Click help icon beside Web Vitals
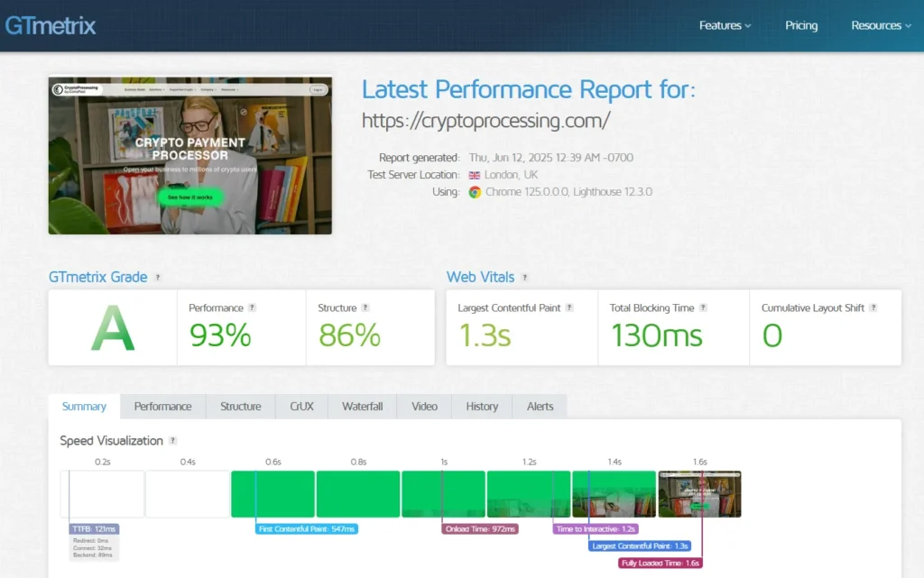The width and height of the screenshot is (924, 578). (524, 278)
